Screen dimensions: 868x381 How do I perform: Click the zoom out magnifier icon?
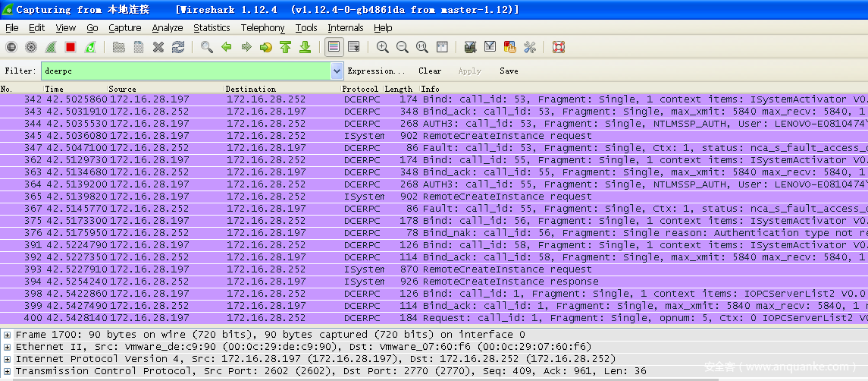click(403, 47)
